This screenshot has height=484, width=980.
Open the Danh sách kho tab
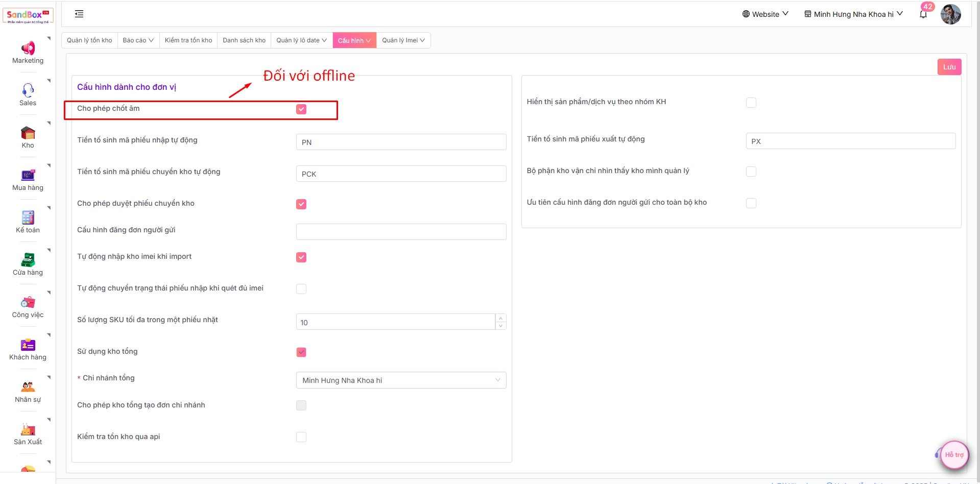coord(244,40)
